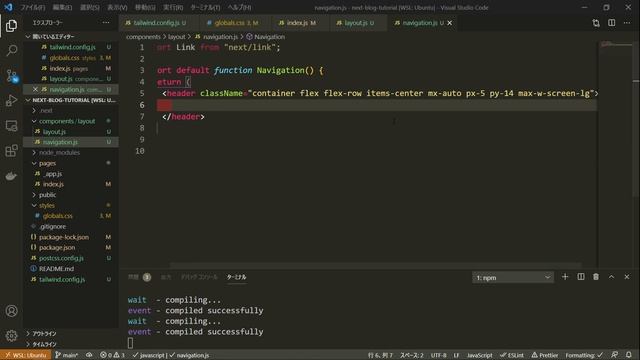Click the components breadcrumb

[143, 37]
